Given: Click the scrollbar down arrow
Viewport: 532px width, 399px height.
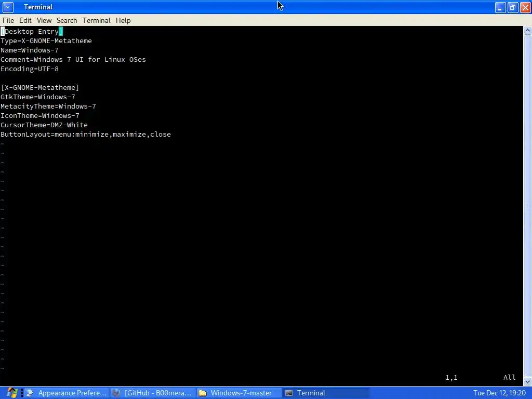Looking at the screenshot, I should pos(527,382).
